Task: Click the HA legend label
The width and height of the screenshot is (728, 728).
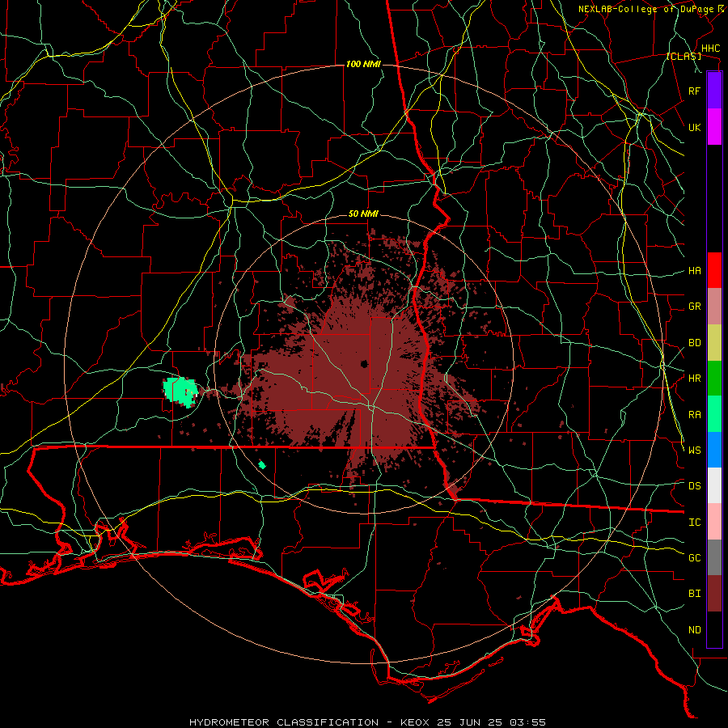Action: click(x=694, y=271)
